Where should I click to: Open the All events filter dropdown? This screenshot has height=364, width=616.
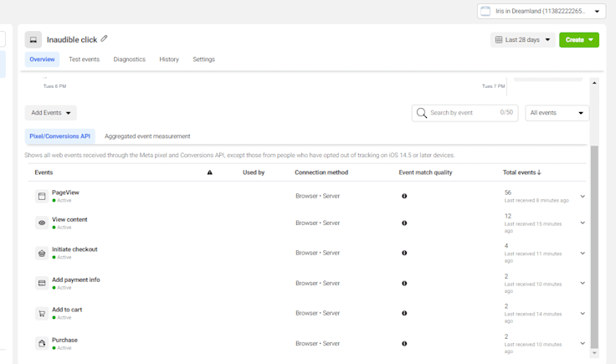tap(557, 113)
